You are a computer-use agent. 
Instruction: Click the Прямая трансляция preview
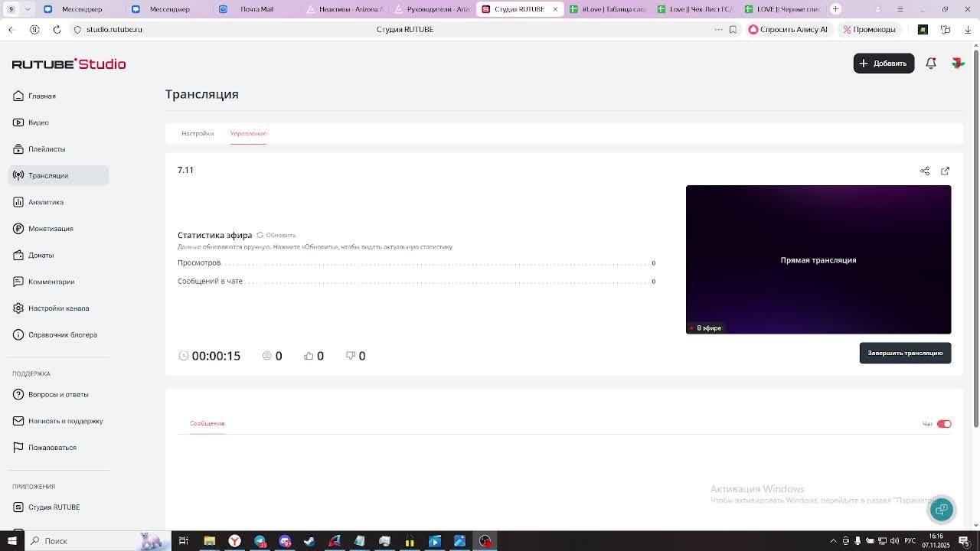[x=818, y=259]
